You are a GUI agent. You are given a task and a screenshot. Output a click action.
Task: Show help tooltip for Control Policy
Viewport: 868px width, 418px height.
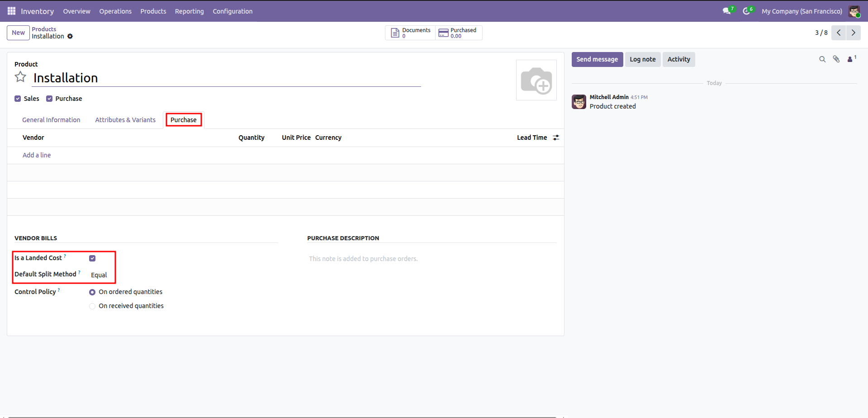pos(59,290)
